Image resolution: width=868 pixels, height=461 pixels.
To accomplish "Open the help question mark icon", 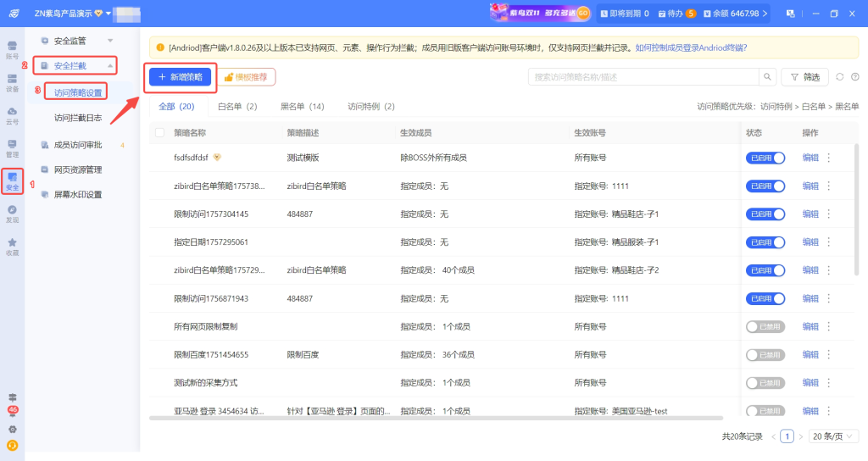I will tap(854, 77).
